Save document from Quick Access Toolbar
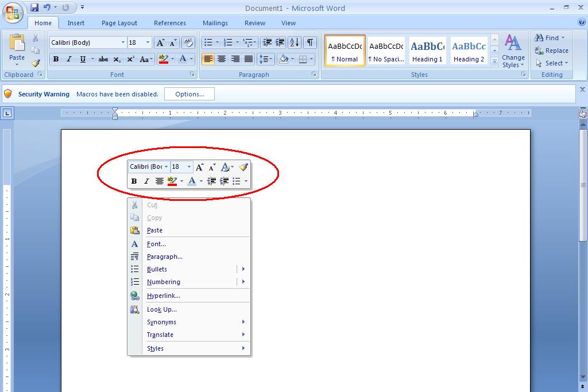This screenshot has width=588, height=392. pos(34,7)
